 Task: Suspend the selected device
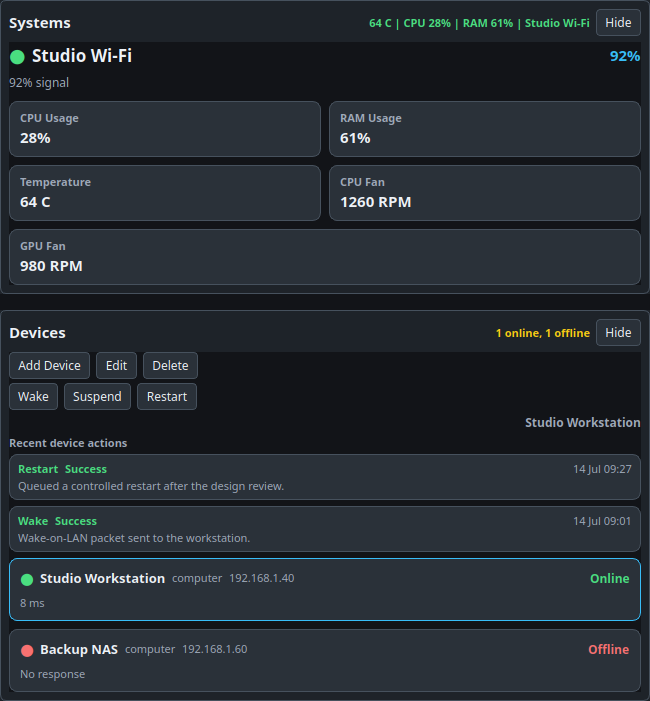97,397
